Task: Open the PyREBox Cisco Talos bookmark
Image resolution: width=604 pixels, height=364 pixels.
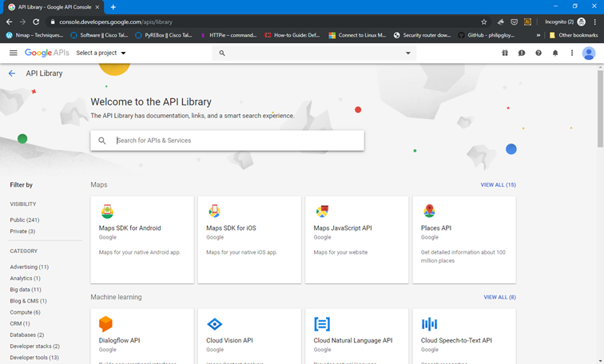Action: pos(163,35)
